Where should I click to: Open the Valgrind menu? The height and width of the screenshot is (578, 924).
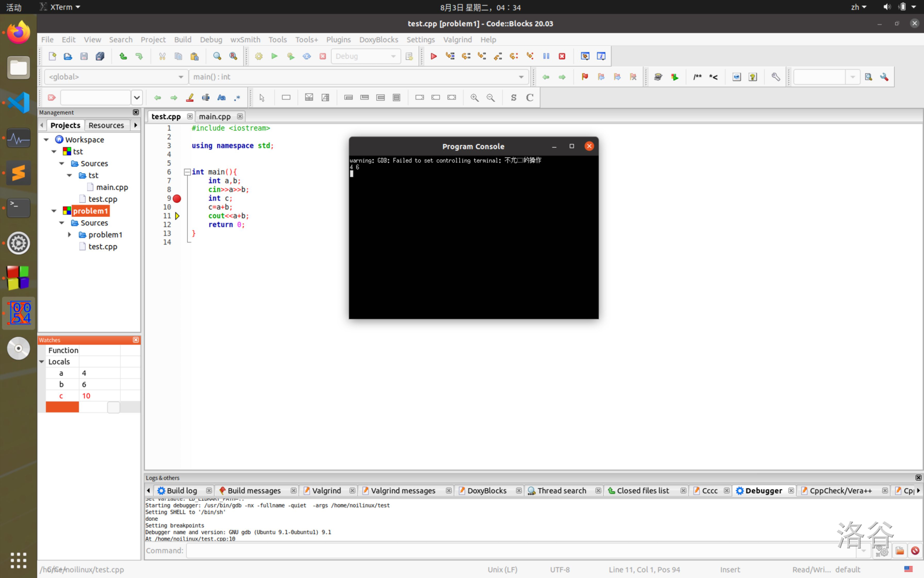(457, 40)
